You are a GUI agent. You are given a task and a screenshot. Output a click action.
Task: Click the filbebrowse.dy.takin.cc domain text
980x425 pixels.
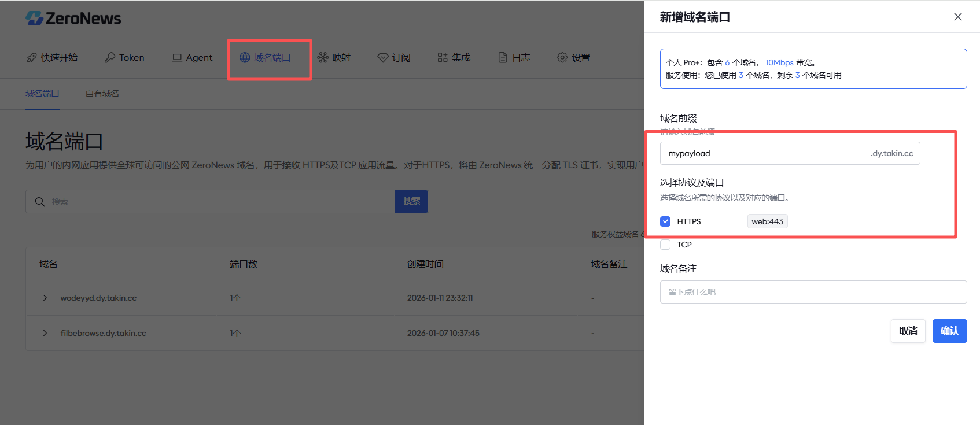(x=103, y=334)
